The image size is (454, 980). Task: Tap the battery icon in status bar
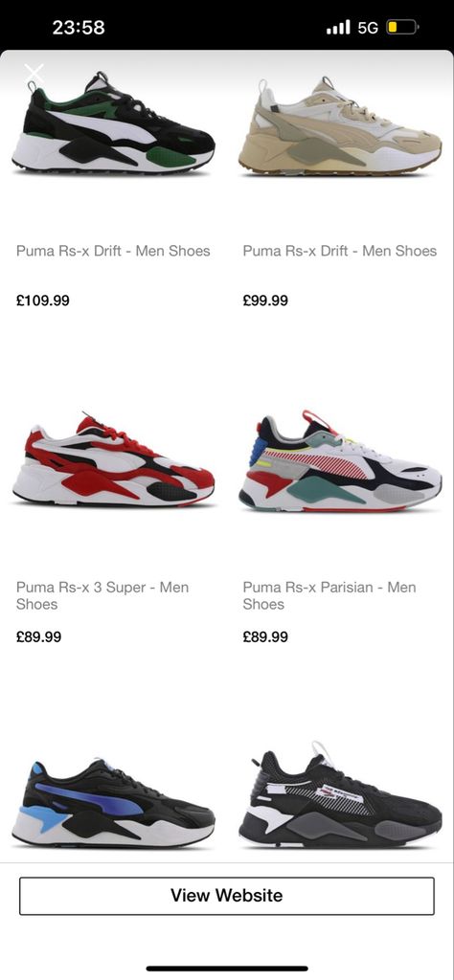pyautogui.click(x=402, y=28)
